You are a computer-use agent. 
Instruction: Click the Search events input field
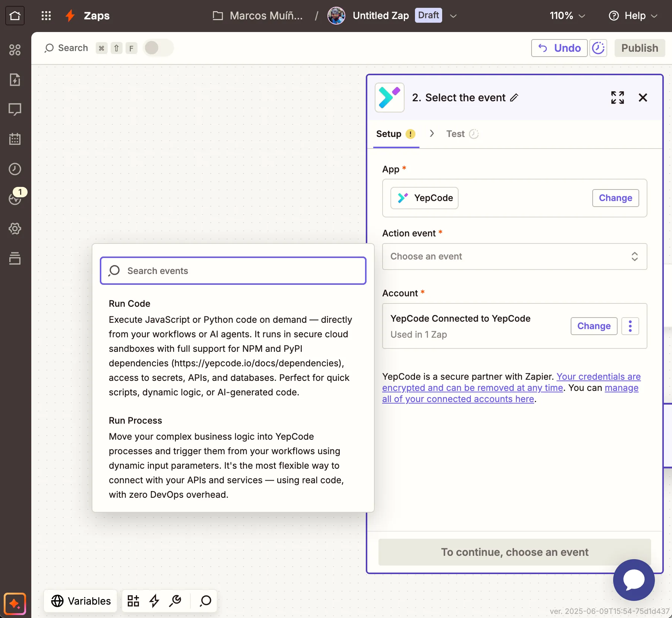[x=233, y=271]
